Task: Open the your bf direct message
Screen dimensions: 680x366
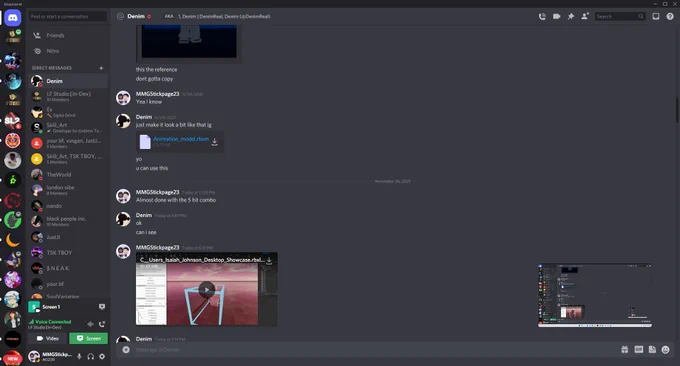Action: (x=68, y=284)
